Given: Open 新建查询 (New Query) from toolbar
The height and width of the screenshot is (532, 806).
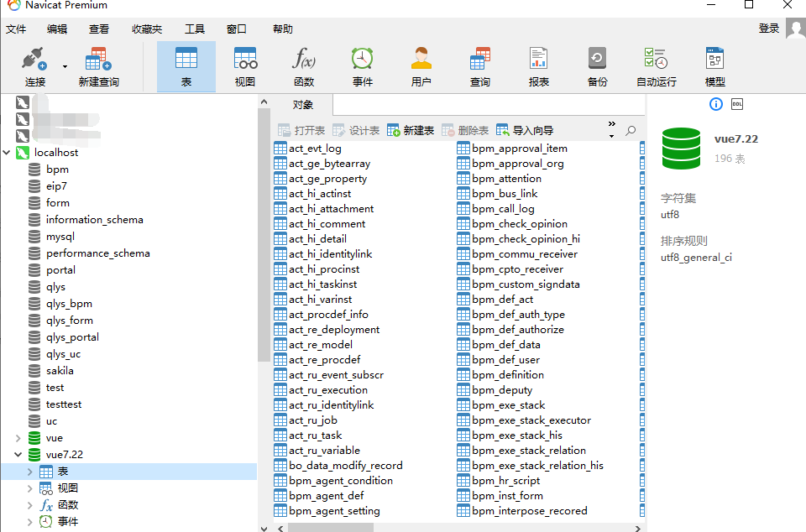Looking at the screenshot, I should click(98, 60).
